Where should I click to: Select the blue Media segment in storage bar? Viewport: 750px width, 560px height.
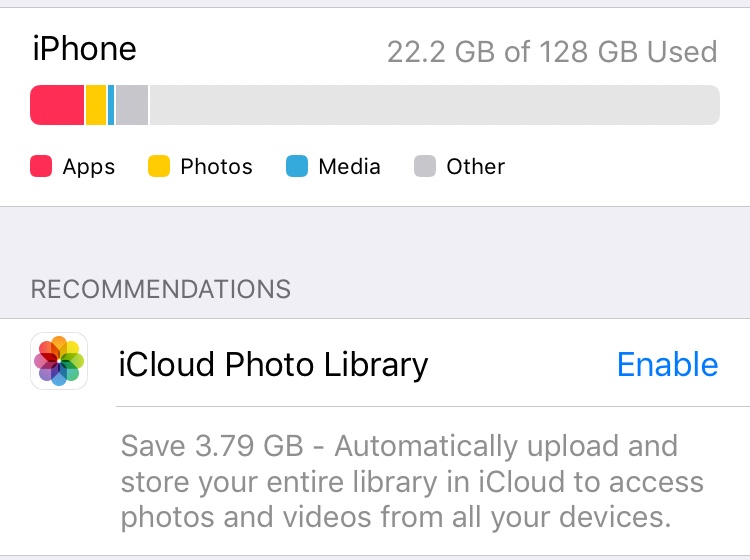point(111,105)
